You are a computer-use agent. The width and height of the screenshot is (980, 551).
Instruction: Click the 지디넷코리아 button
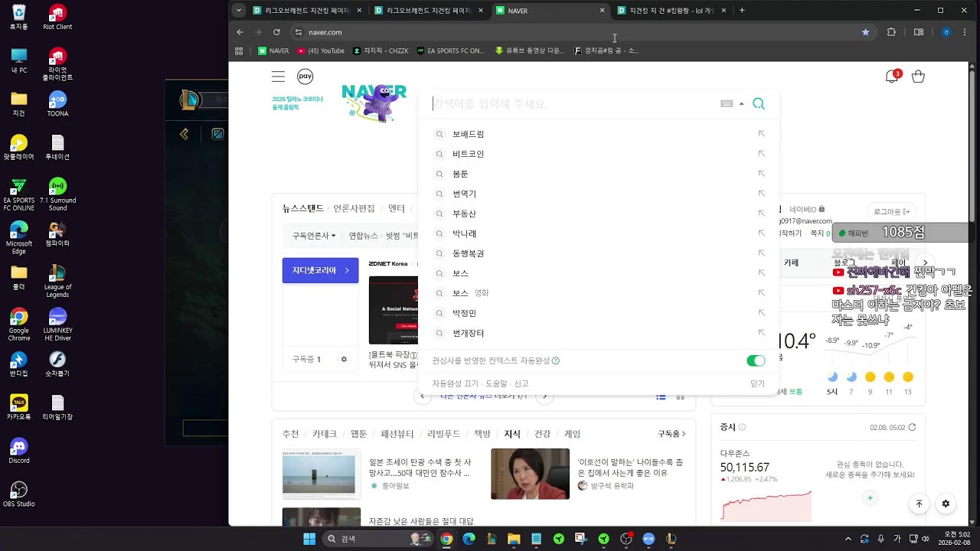pyautogui.click(x=320, y=270)
